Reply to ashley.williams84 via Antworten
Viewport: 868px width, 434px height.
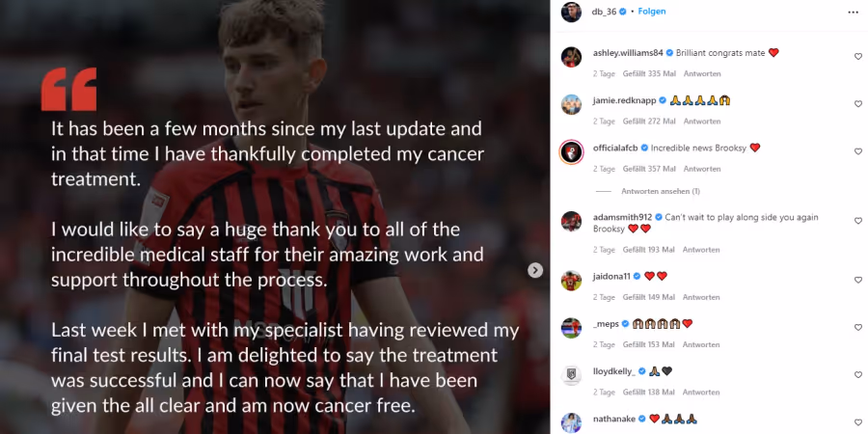pyautogui.click(x=702, y=73)
